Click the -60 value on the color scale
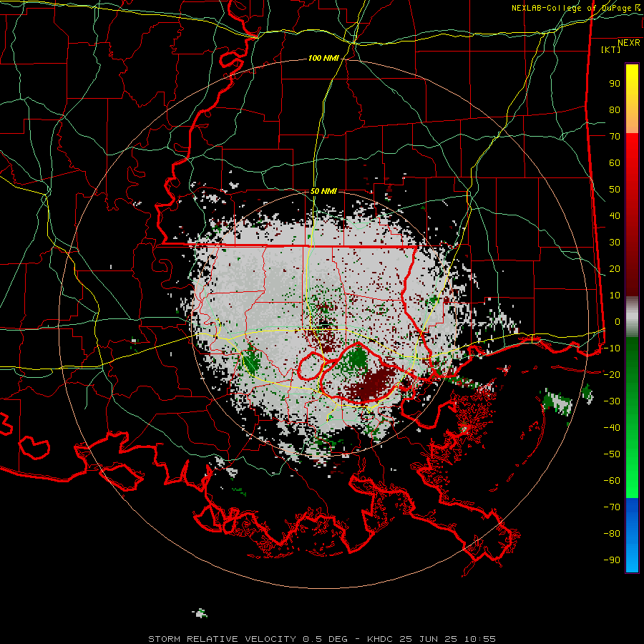Viewport: 644px width, 644px height. 612,481
